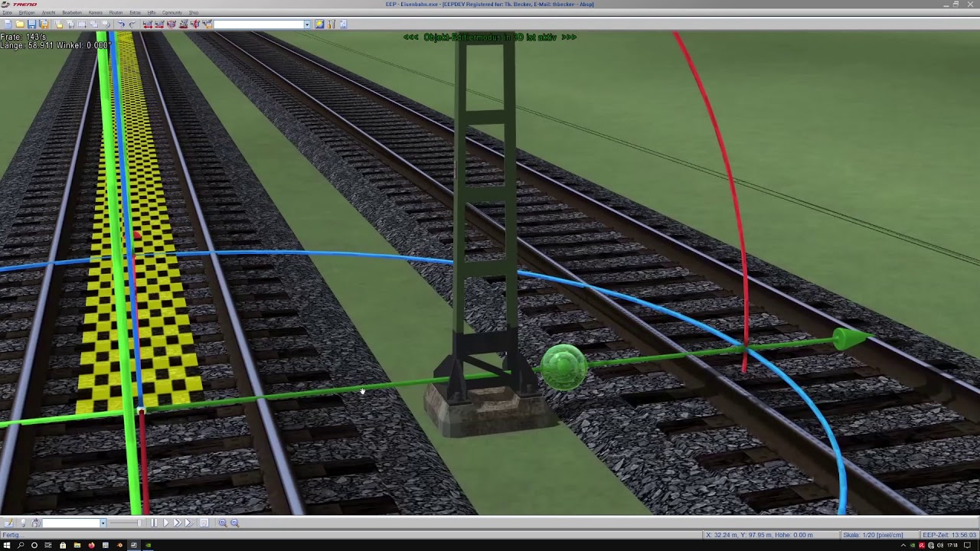Open File Explorer from the taskbar
Viewport: 980px width, 551px height.
(x=77, y=545)
